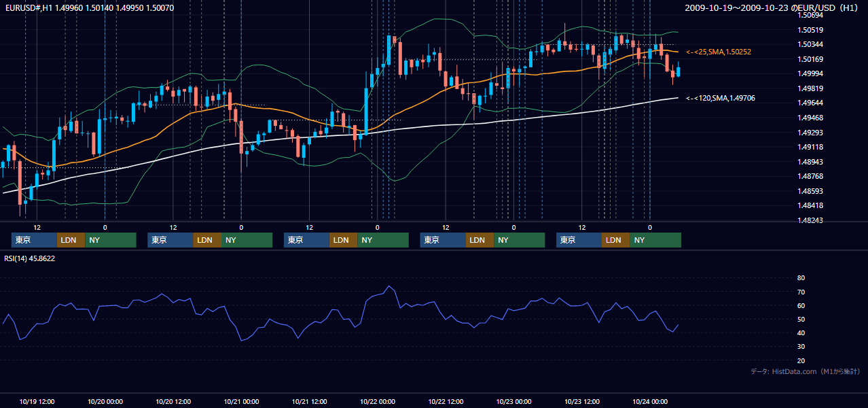The height and width of the screenshot is (408, 868).
Task: Select price axis value 1.50694
Action: 811,15
